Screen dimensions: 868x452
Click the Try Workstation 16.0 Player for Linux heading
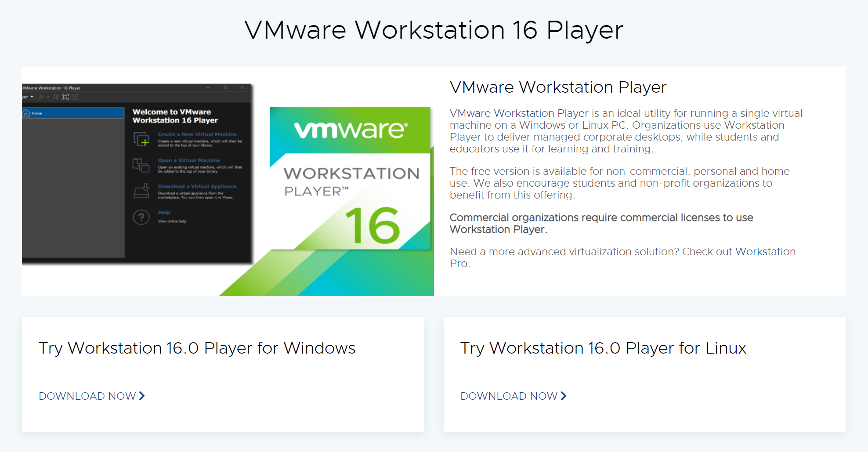tap(603, 348)
